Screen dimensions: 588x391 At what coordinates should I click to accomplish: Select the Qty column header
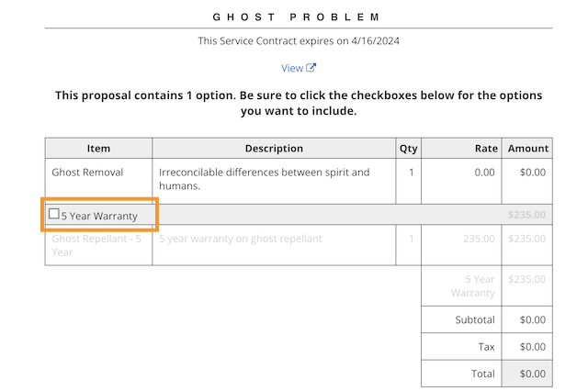[x=407, y=148]
